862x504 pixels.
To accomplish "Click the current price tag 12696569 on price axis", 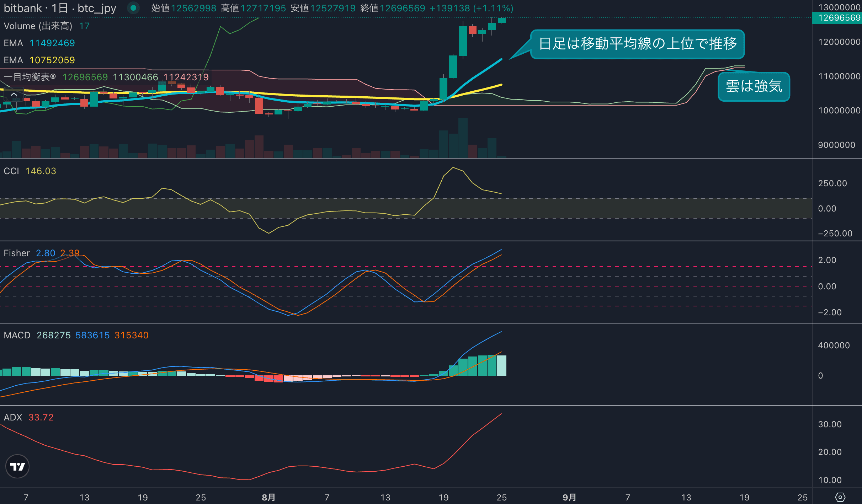I will (x=837, y=17).
